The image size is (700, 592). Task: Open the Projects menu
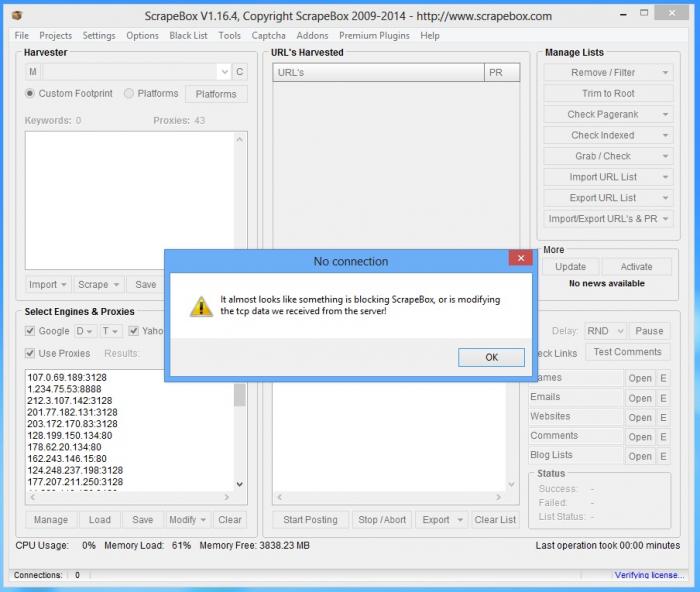(55, 35)
